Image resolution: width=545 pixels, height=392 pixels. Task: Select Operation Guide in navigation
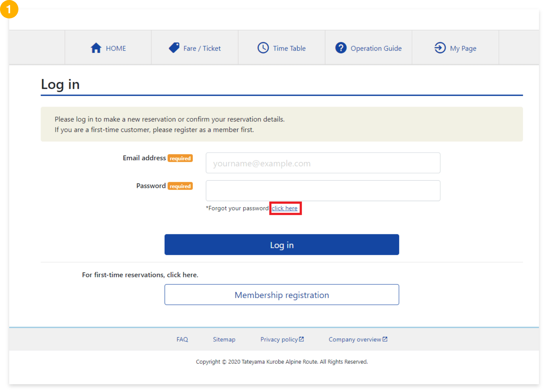[x=369, y=48]
